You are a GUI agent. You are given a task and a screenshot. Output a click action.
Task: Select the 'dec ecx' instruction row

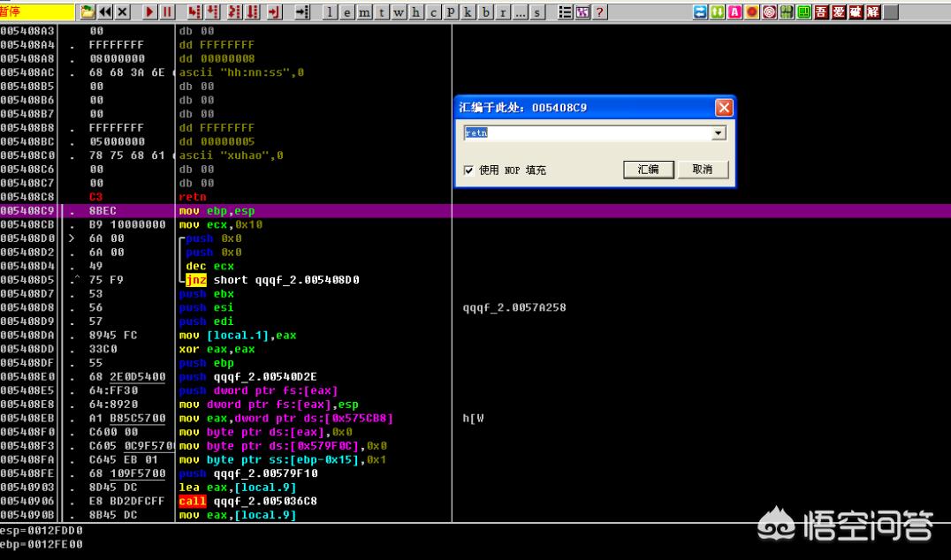[209, 266]
